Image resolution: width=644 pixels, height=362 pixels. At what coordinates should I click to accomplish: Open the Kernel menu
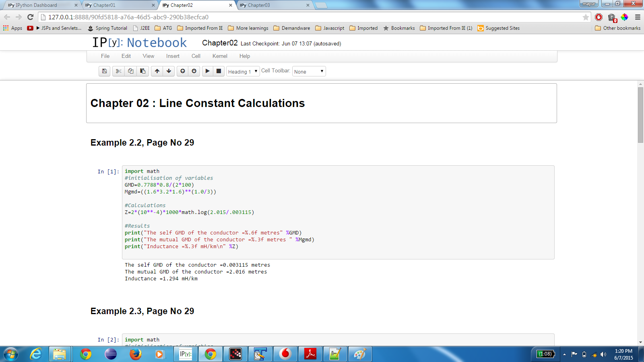[x=220, y=56]
